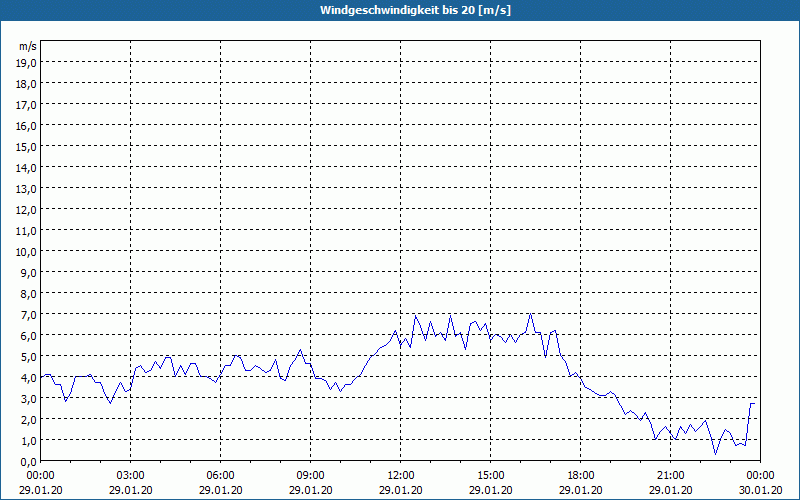Select the 16,0 y-axis label
The width and height of the screenshot is (800, 500).
[x=28, y=126]
